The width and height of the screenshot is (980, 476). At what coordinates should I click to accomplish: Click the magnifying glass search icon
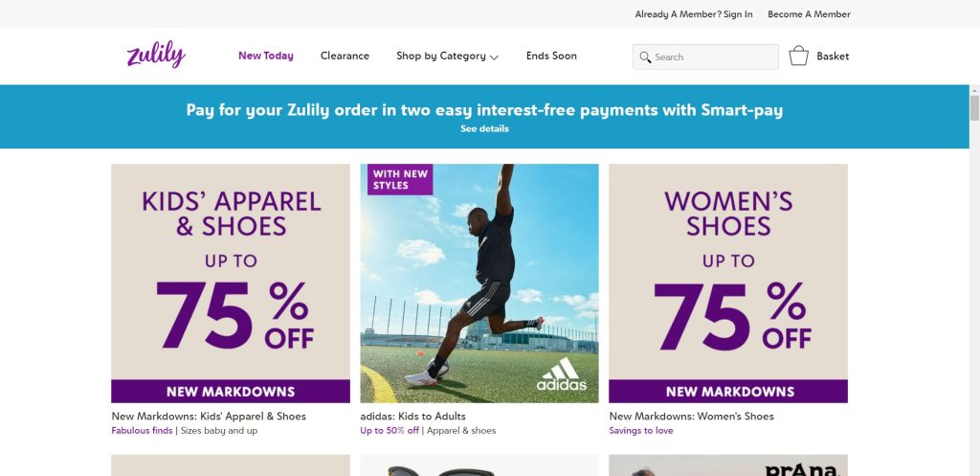(x=645, y=57)
